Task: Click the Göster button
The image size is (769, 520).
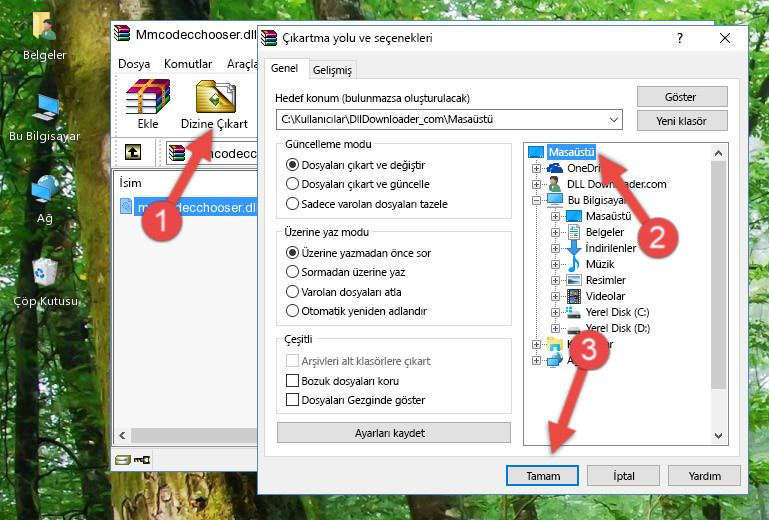Action: pos(682,97)
